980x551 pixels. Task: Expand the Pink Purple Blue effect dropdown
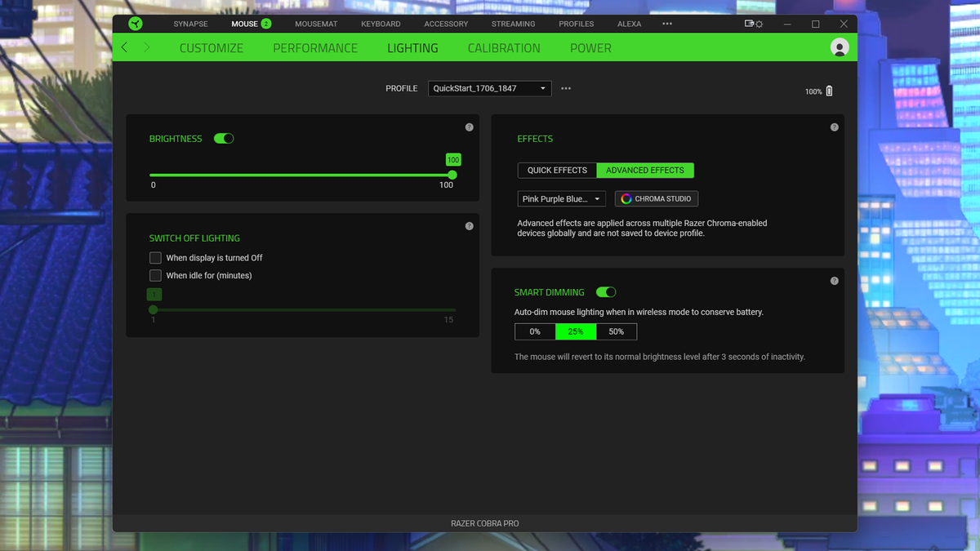(x=561, y=198)
